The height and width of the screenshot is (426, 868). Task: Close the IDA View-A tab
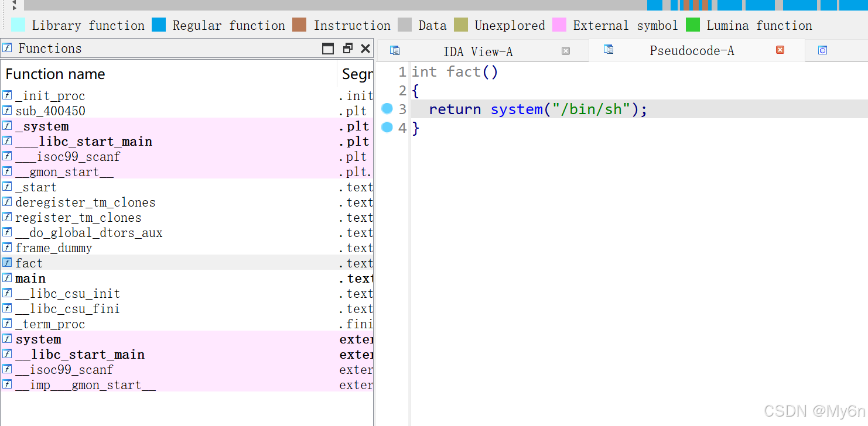point(566,51)
